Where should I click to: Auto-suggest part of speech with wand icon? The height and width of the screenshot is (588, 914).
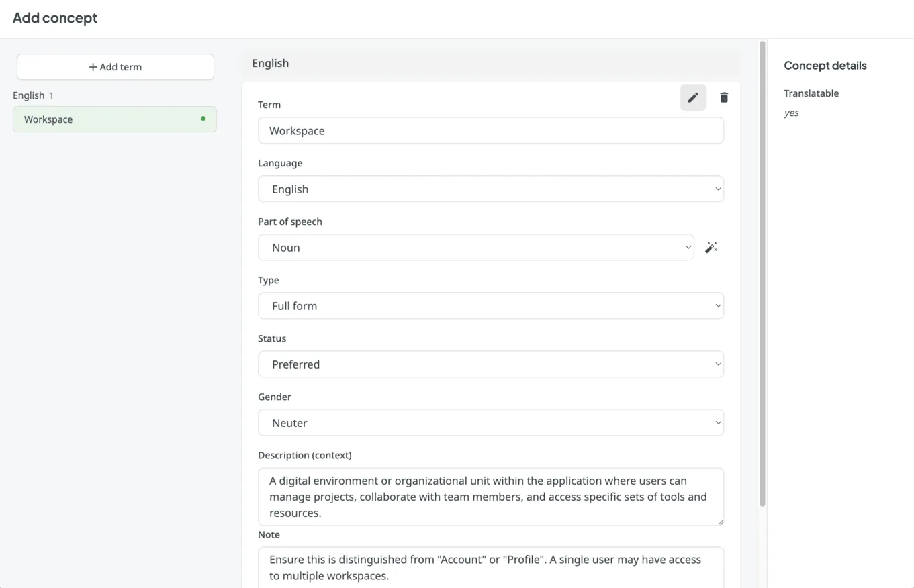[711, 247]
